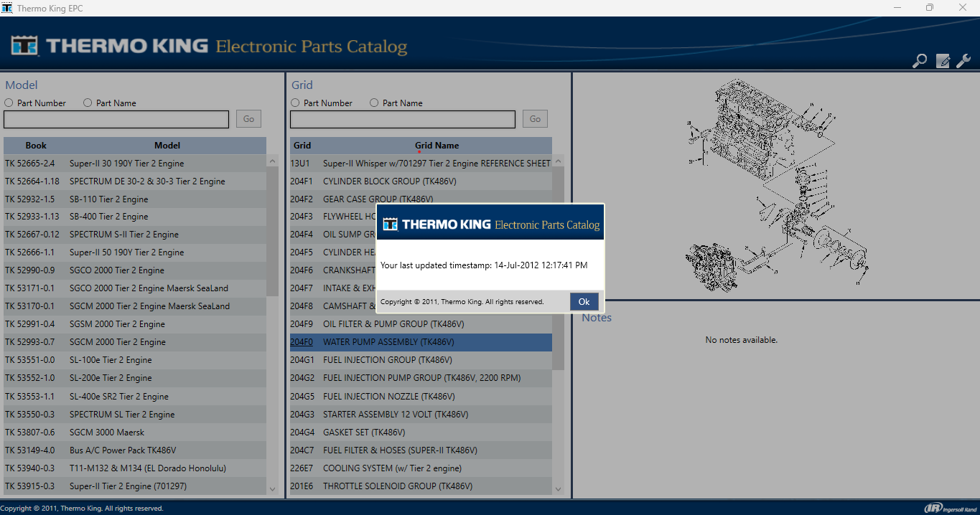Select model row SGCO 2000 Tier 2 Engine Maersk SeaLand
This screenshot has height=515, width=980.
135,288
